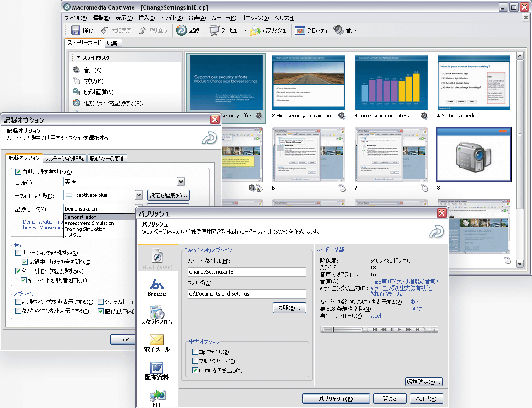The image size is (532, 408).
Task: Toggle キーストロークを記録する(K) checkbox
Action: [18, 271]
